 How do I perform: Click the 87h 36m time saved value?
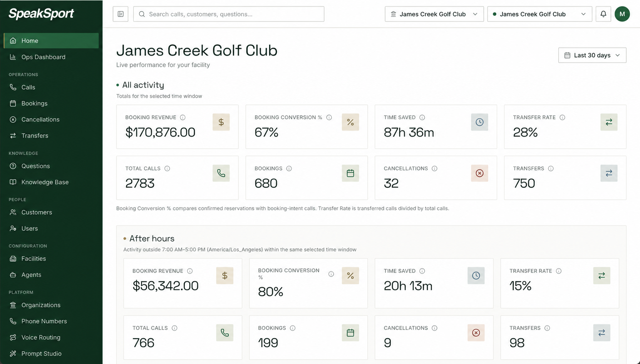[x=409, y=132]
